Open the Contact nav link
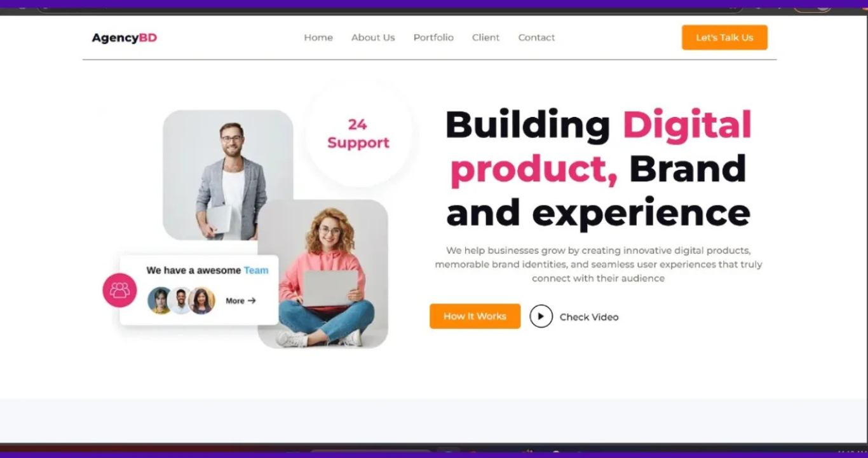Image resolution: width=868 pixels, height=458 pixels. [536, 38]
